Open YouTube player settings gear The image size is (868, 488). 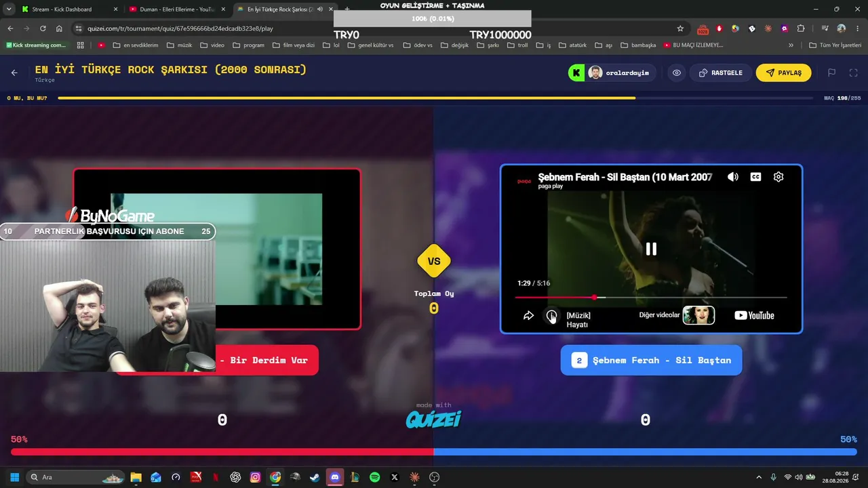(x=778, y=177)
